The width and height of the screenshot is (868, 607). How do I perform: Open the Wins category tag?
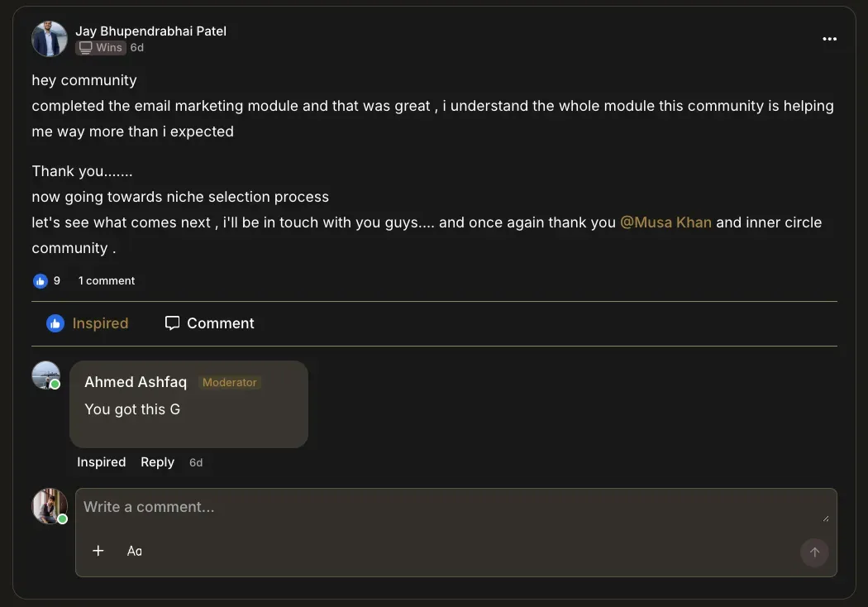[x=101, y=48]
